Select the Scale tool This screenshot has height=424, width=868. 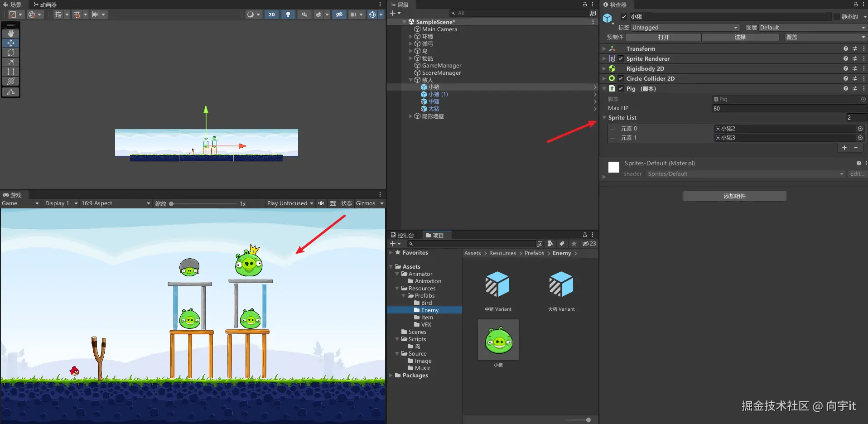[11, 62]
